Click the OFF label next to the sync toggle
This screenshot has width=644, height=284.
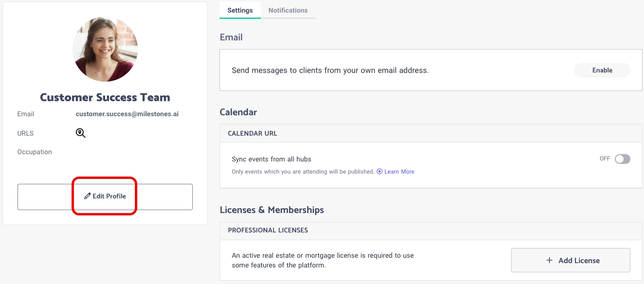point(605,159)
